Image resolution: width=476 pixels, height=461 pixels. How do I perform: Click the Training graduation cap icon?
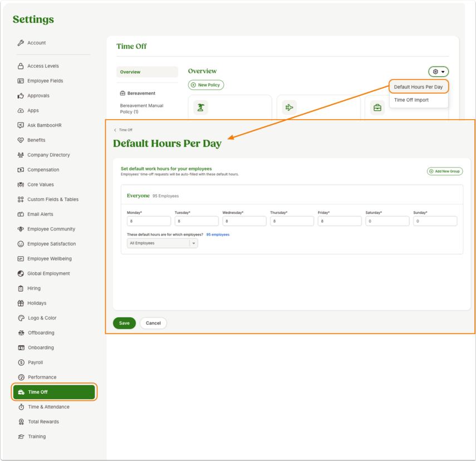pos(21,437)
